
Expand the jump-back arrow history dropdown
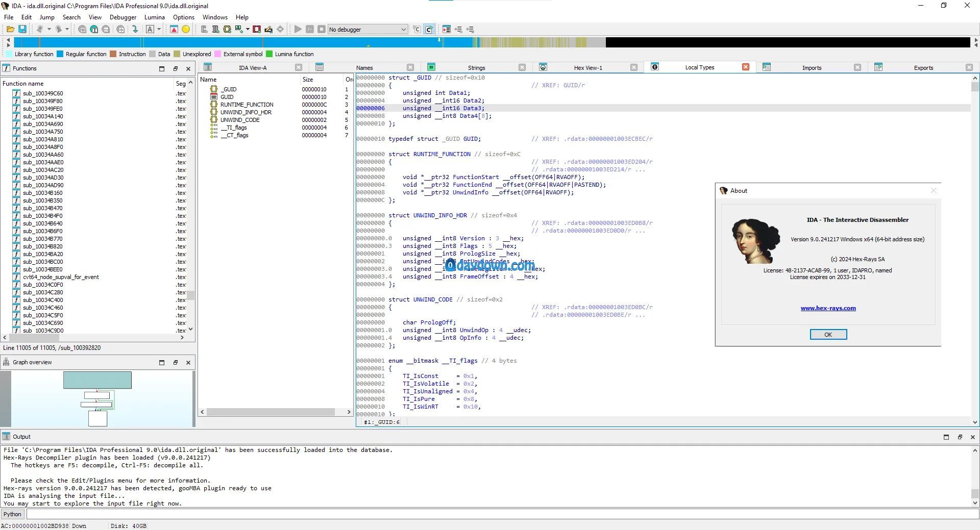(x=49, y=30)
